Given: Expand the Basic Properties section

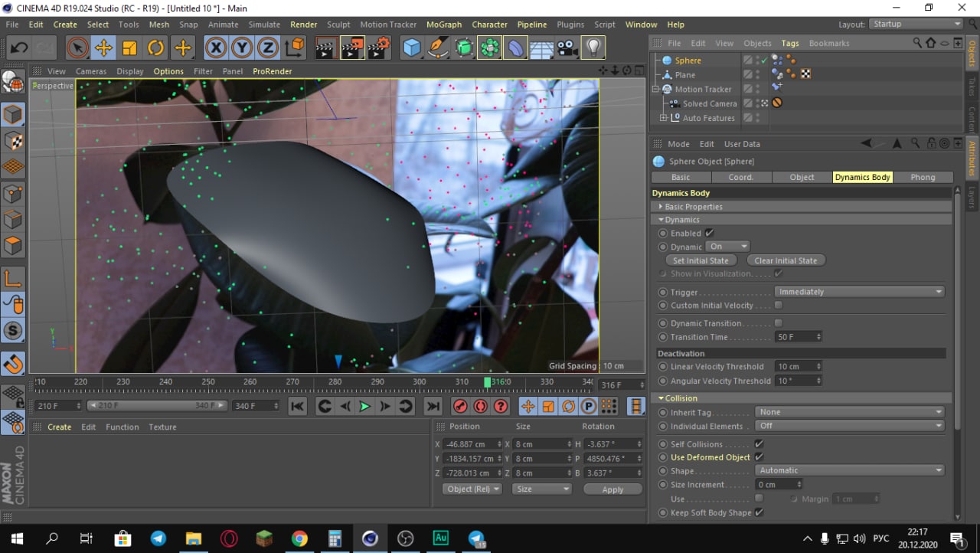Looking at the screenshot, I should coord(693,207).
